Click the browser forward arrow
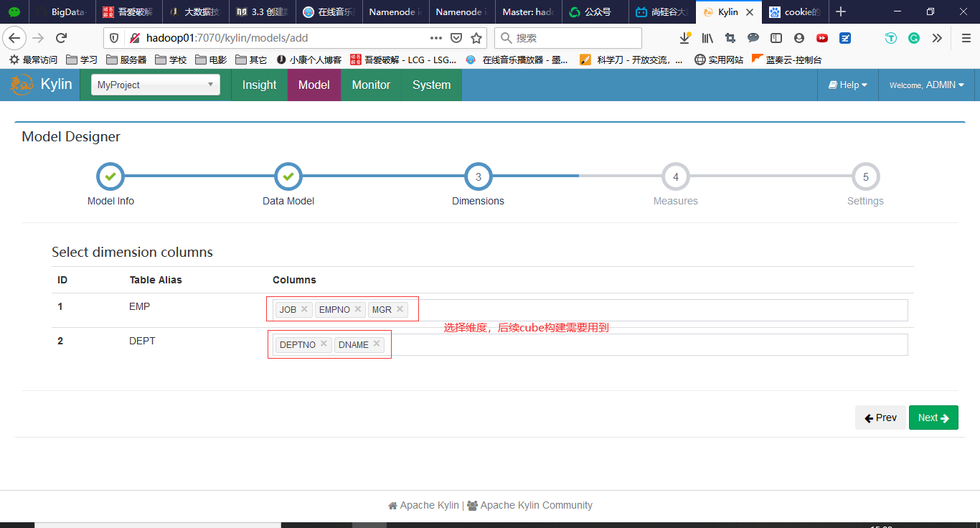The height and width of the screenshot is (528, 980). [39, 38]
